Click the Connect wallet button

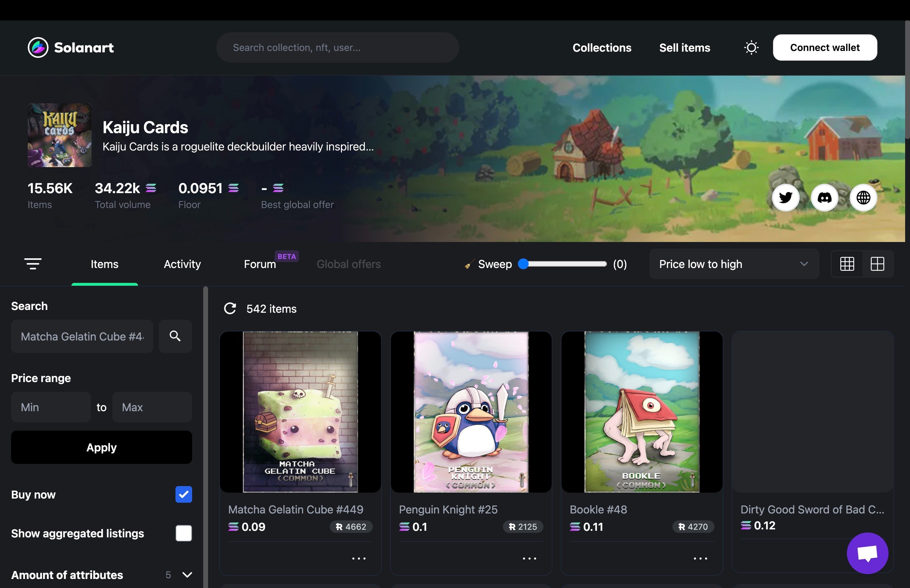tap(825, 47)
